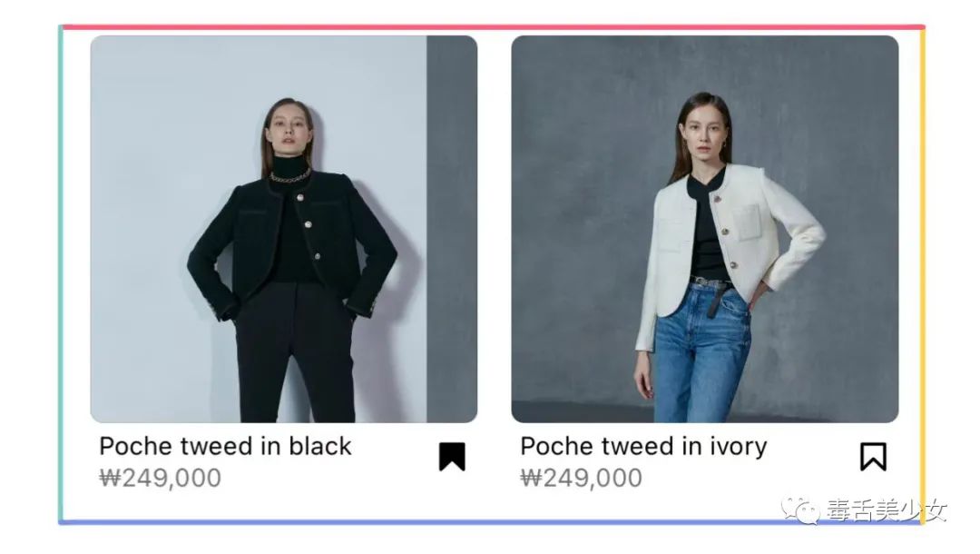Click the 毒舌美少女 watermark text
This screenshot has height=554, width=980.
887,510
